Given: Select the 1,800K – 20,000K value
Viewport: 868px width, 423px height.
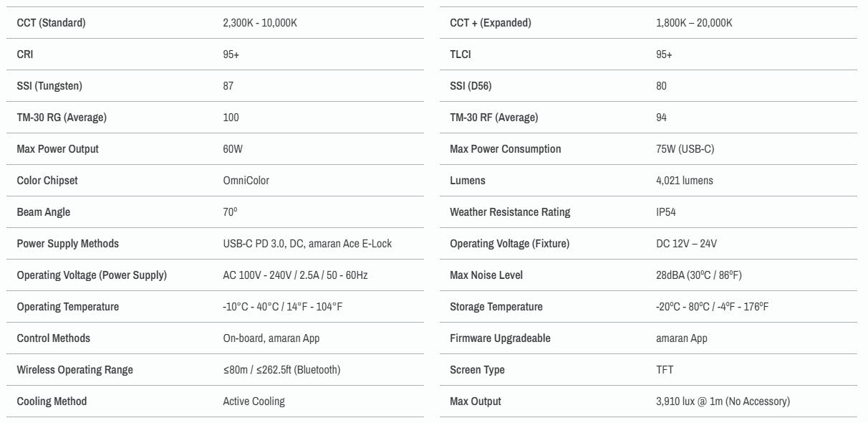Looking at the screenshot, I should (694, 23).
